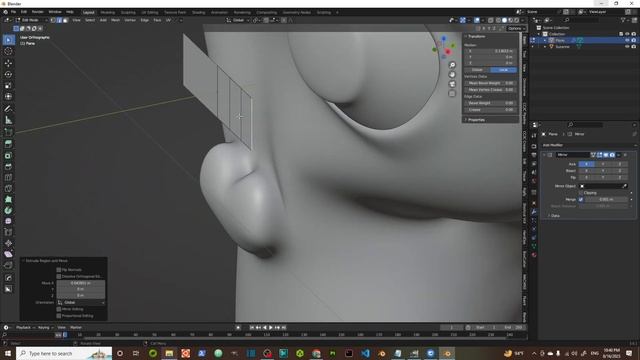Select the Rip Region tool
The image size is (640, 360).
(x=8, y=265)
